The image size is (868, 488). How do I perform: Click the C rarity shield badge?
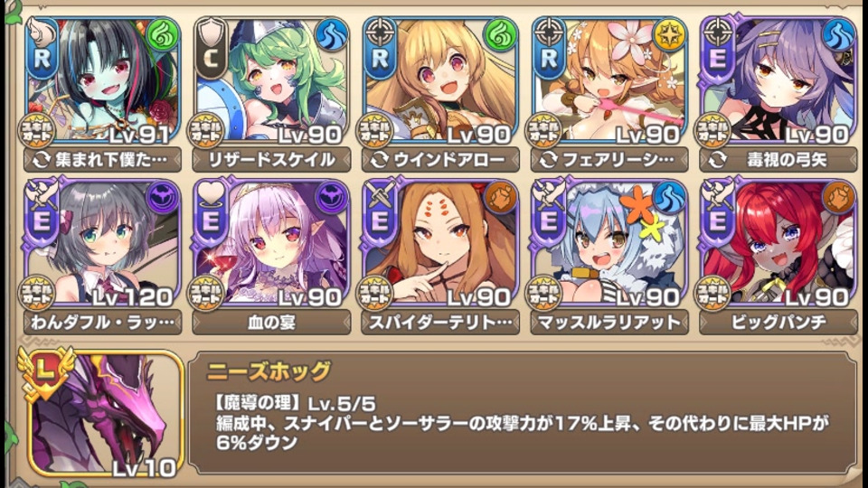(x=211, y=49)
